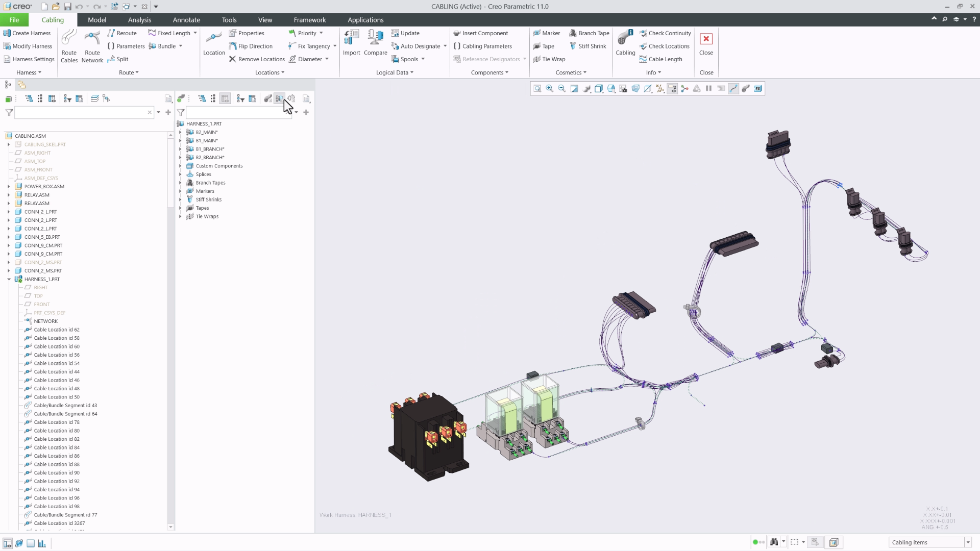Click the Compare icon
Screen dimensions: 980x551
pos(376,43)
